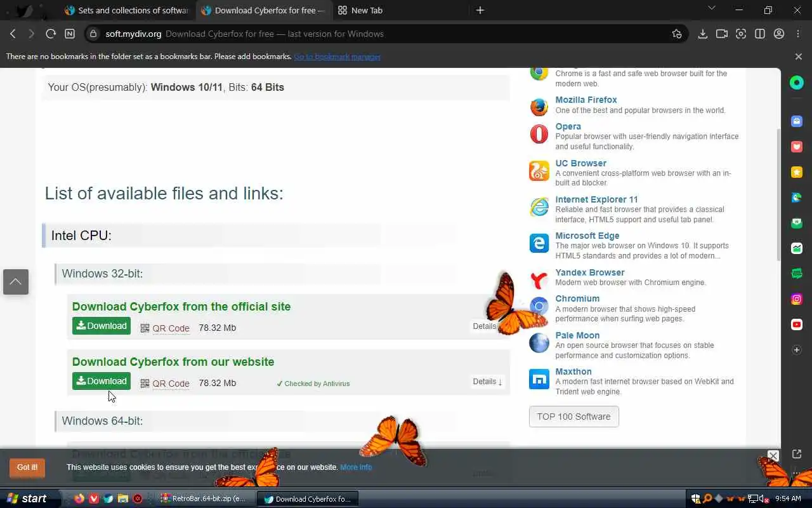
Task: Click the 'Windows 64-bit:' heading
Action: [x=102, y=420]
